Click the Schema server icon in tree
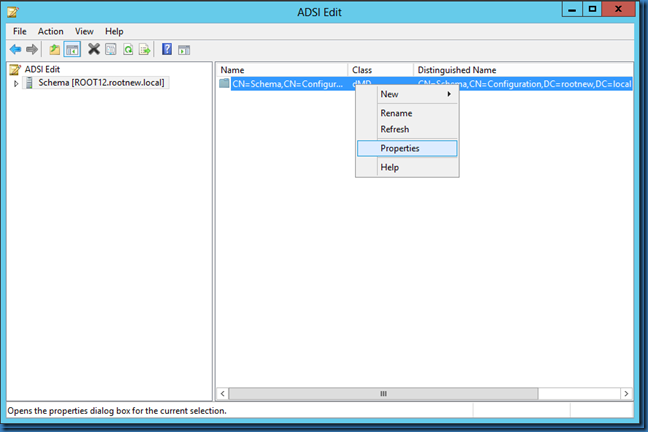The width and height of the screenshot is (648, 432). point(29,83)
